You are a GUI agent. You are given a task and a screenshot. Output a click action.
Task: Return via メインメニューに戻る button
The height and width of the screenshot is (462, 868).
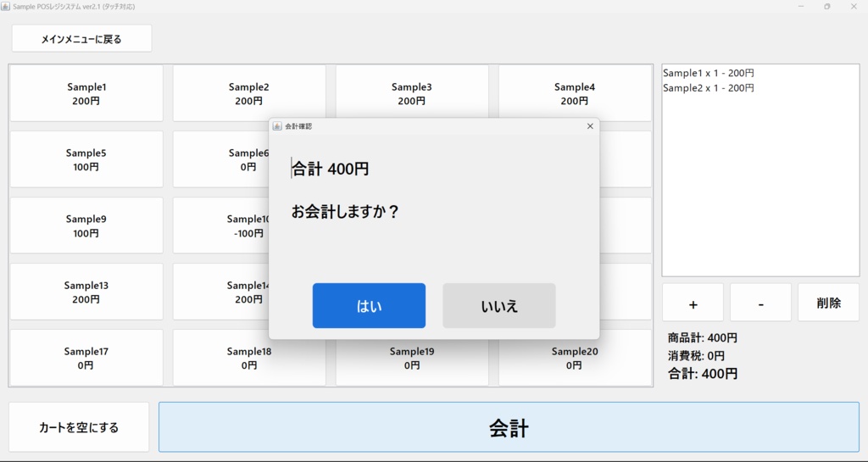(81, 39)
